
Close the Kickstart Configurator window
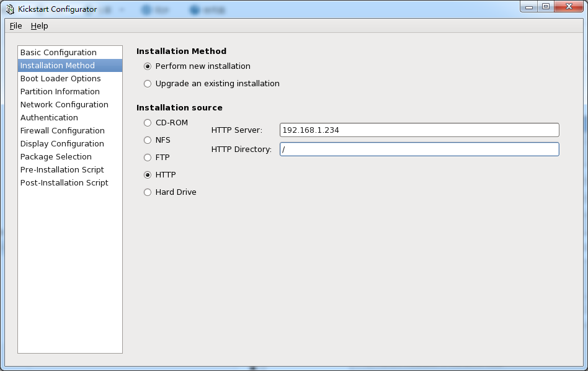click(x=569, y=7)
